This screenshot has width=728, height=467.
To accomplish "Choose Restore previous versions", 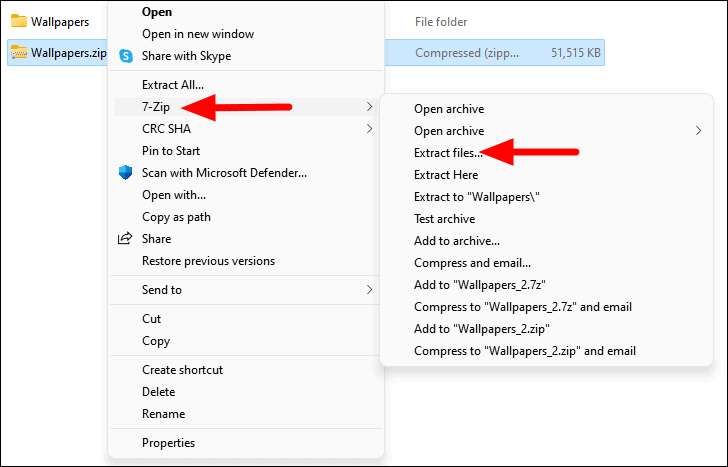I will coord(208,261).
